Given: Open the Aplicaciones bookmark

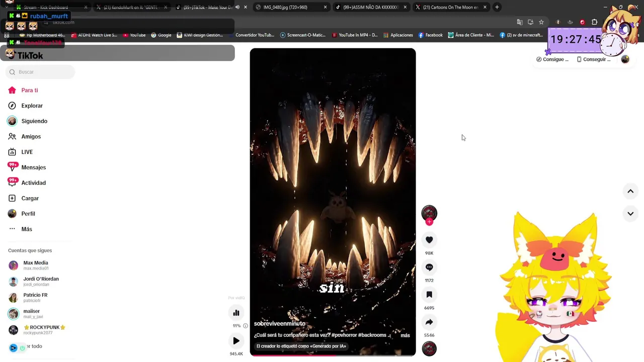Looking at the screenshot, I should (x=398, y=35).
